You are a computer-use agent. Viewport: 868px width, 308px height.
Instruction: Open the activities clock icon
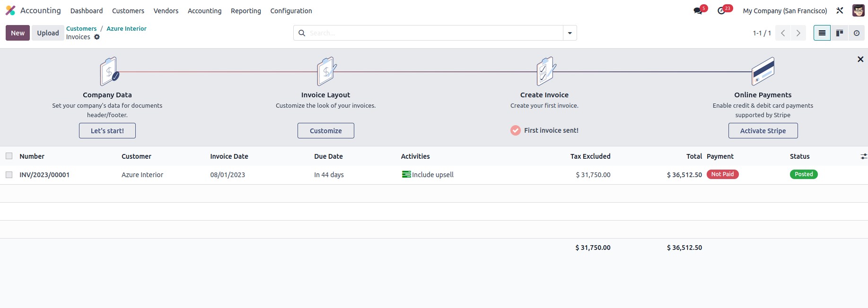[x=722, y=11]
